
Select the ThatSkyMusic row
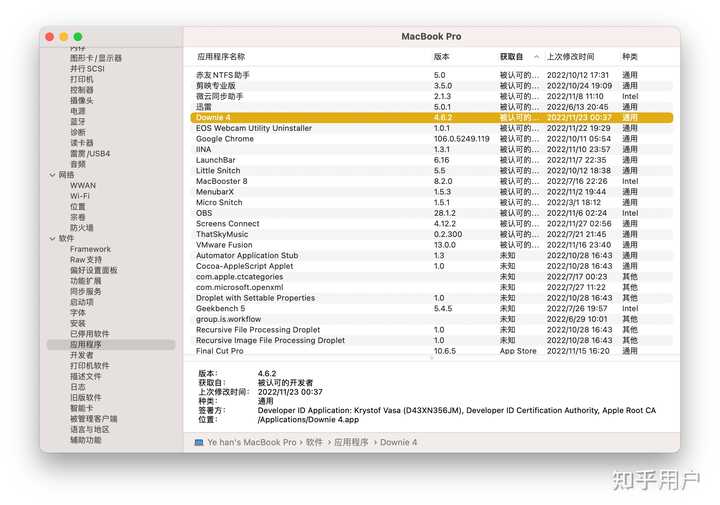[432, 234]
